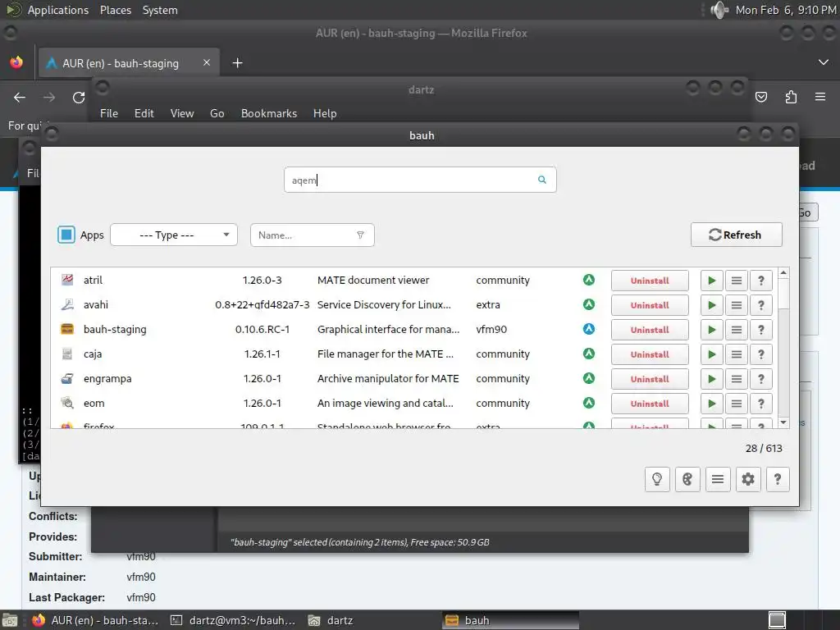Uninstall the eom package
This screenshot has height=630, width=840.
coord(650,404)
